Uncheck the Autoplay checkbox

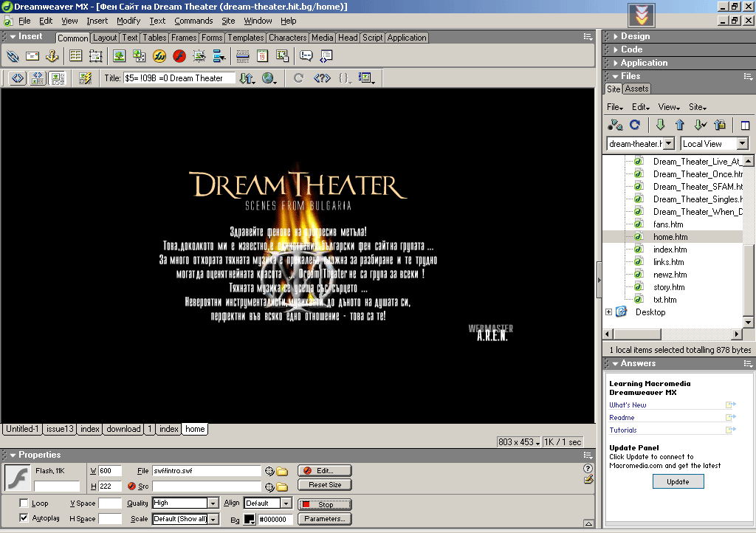[x=24, y=518]
